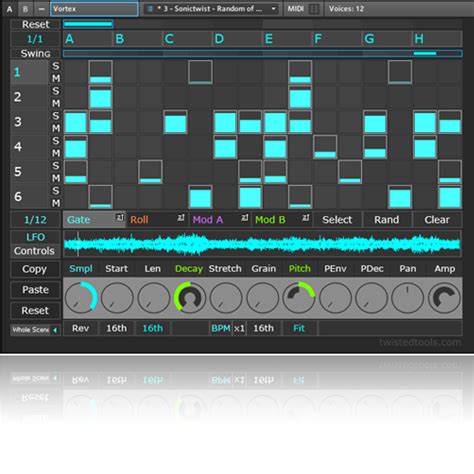Click the green Pitch knob

tap(299, 297)
